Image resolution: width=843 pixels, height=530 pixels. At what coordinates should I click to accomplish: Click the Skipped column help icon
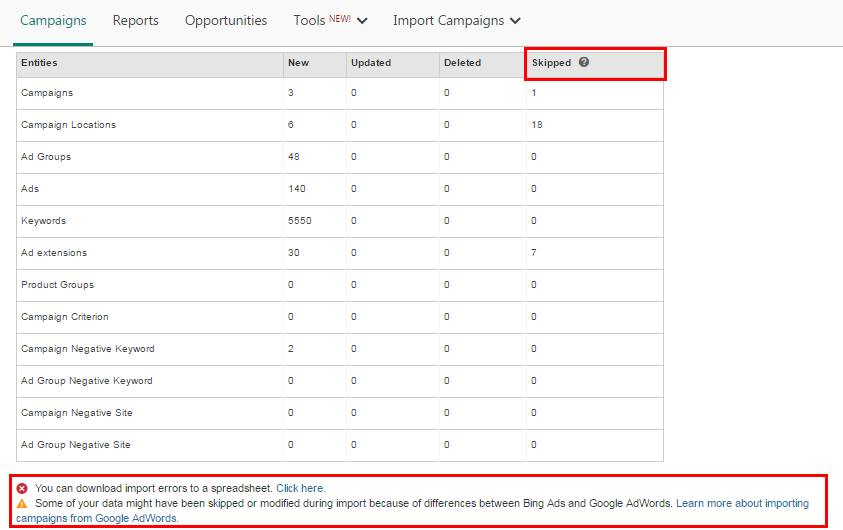click(x=584, y=62)
